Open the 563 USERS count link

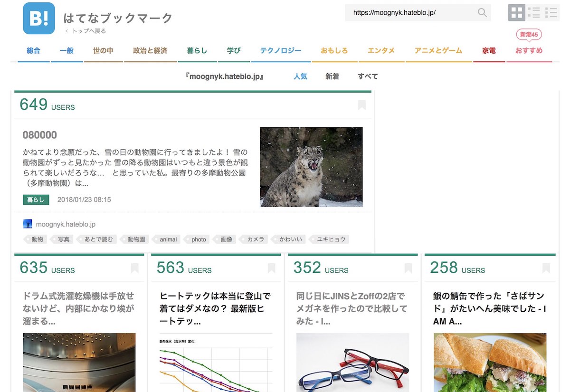click(x=184, y=268)
